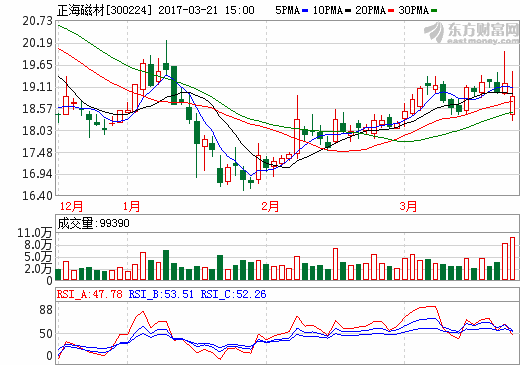Click the 20.73 top price axis label
Image resolution: width=520 pixels, height=365 pixels.
pos(37,21)
